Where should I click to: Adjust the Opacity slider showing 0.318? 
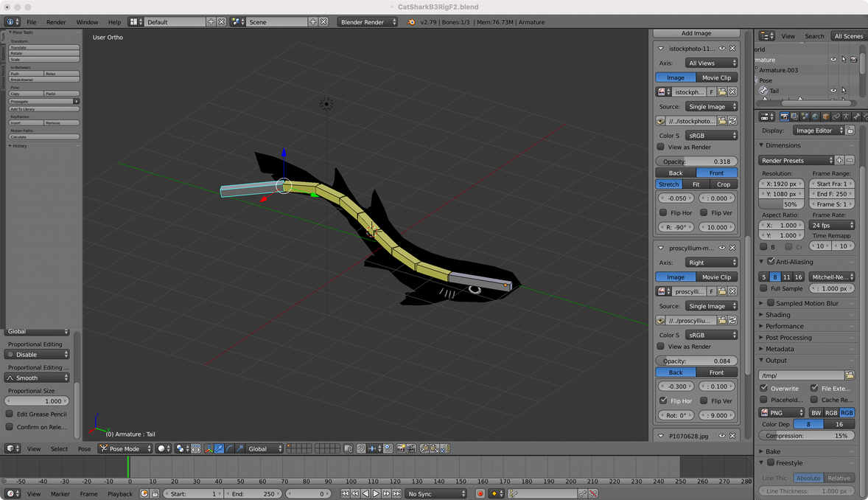696,161
